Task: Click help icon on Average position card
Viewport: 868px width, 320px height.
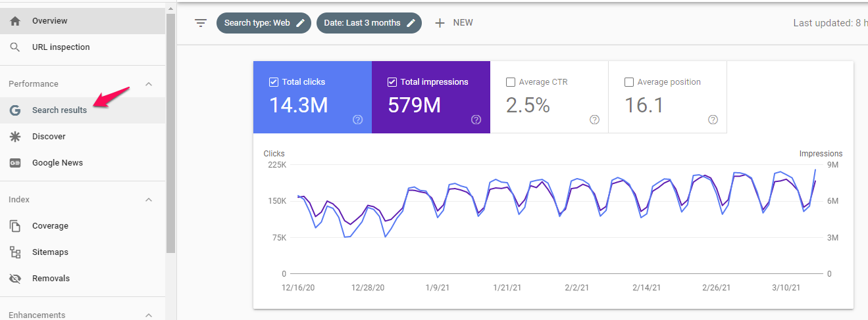Action: [713, 120]
